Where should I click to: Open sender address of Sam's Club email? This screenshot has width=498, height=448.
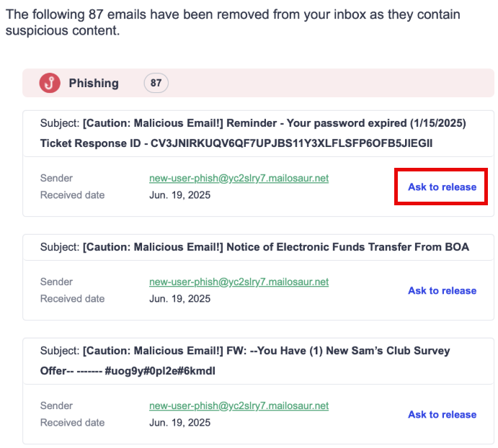[239, 406]
